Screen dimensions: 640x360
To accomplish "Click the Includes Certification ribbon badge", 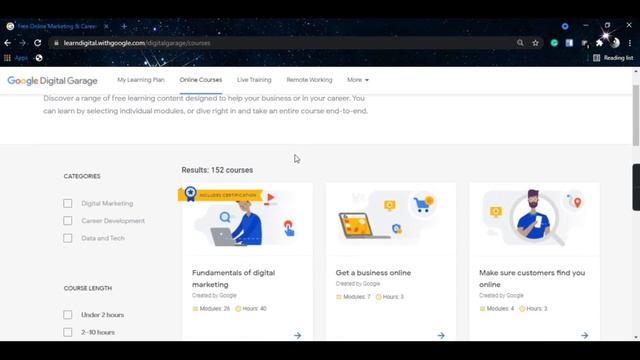I will (x=222, y=195).
